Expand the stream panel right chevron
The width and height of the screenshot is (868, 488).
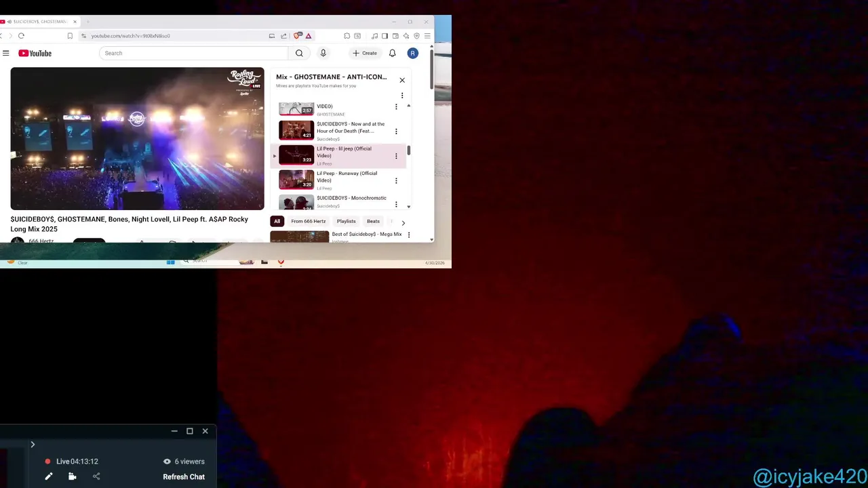tap(33, 445)
